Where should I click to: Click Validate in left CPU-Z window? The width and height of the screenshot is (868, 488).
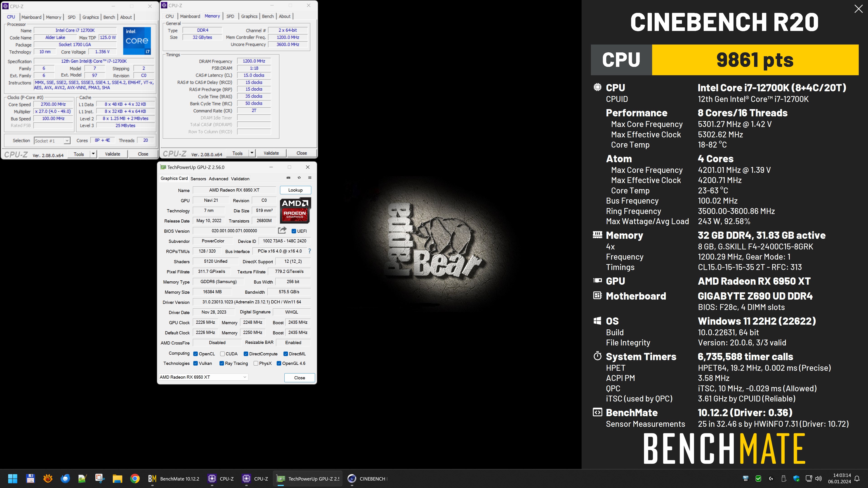pyautogui.click(x=113, y=154)
